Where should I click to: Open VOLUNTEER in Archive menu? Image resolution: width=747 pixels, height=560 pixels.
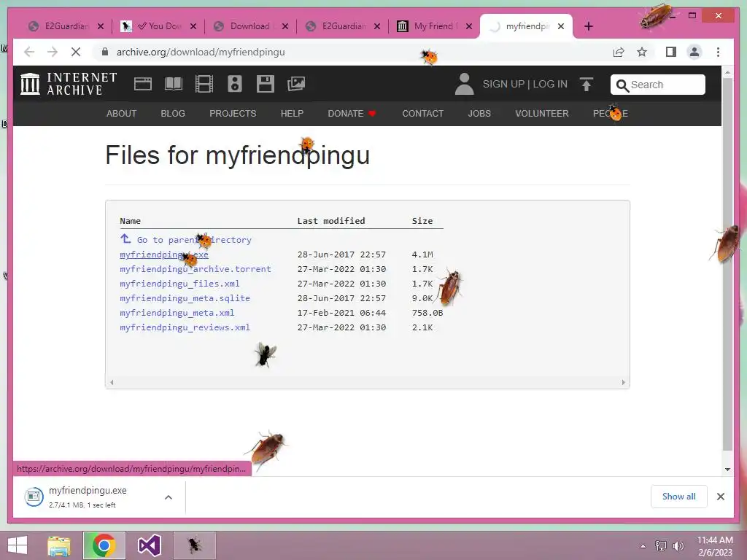coord(542,114)
